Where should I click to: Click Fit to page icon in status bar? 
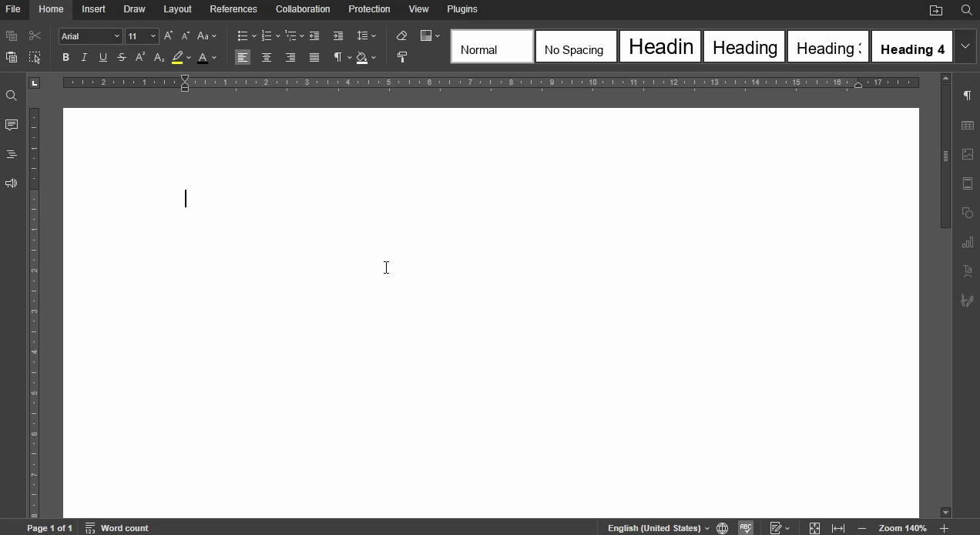[x=814, y=528]
